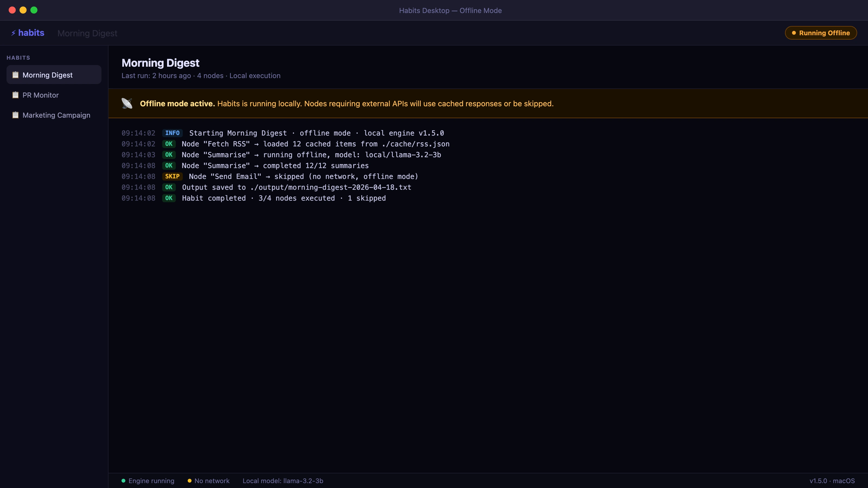The height and width of the screenshot is (488, 868).
Task: Click the window title 'Habits Desktop — Offline Mode'
Action: point(450,11)
